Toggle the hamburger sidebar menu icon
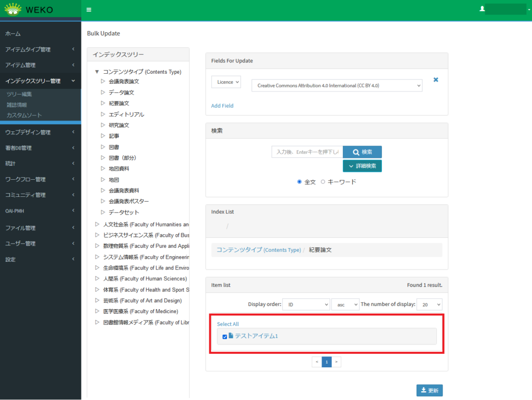The height and width of the screenshot is (400, 532). click(89, 10)
